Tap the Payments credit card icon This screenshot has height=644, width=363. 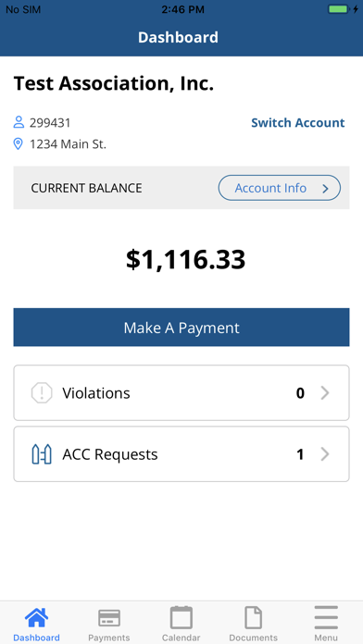pos(109,618)
